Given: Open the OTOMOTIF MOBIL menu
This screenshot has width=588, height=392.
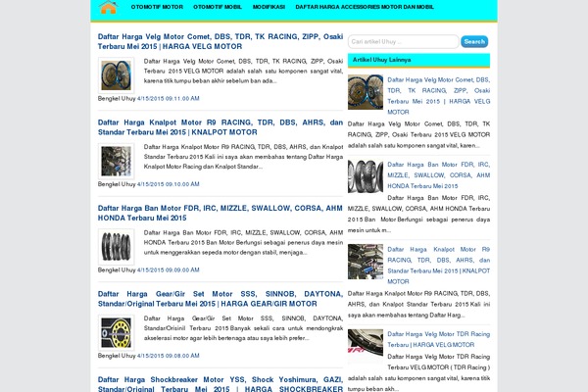Looking at the screenshot, I should coord(218,7).
